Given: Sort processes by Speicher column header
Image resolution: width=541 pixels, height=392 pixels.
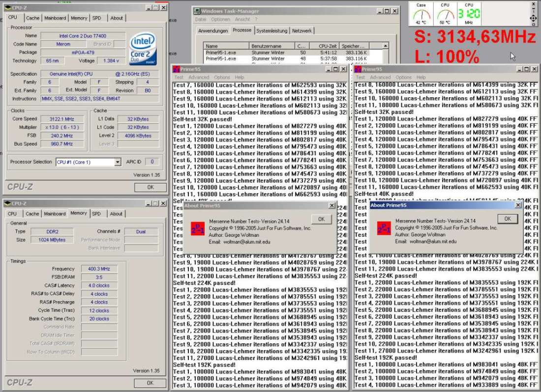Looking at the screenshot, I should (x=354, y=46).
